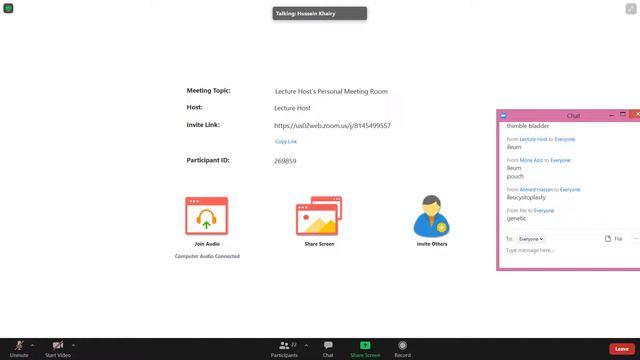Image resolution: width=640 pixels, height=360 pixels.
Task: Click Lecture Host's Personal Meeting Room topic text
Action: point(331,91)
